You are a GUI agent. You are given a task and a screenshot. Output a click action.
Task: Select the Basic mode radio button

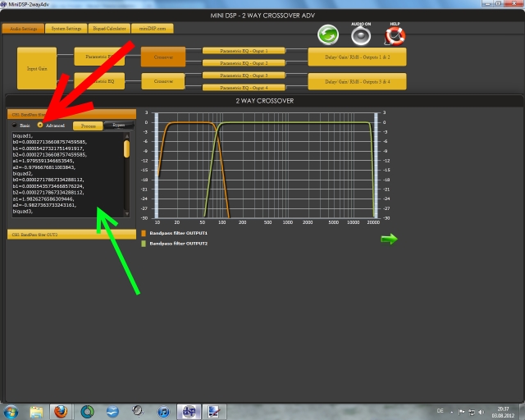pyautogui.click(x=15, y=125)
